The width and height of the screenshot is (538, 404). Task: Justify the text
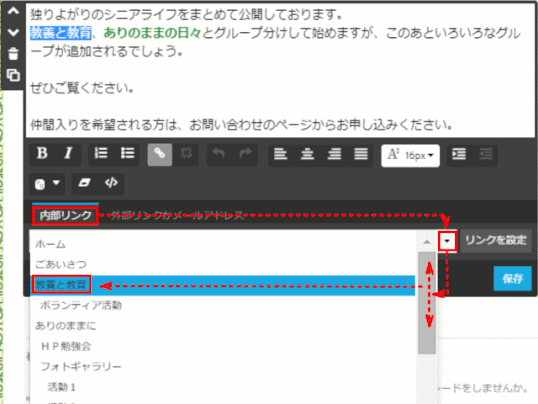[361, 154]
